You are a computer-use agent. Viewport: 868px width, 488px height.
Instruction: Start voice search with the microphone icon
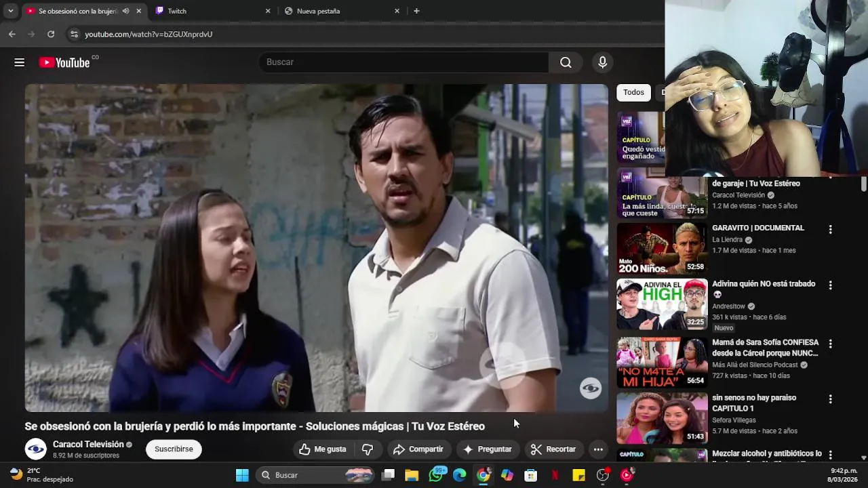[602, 62]
